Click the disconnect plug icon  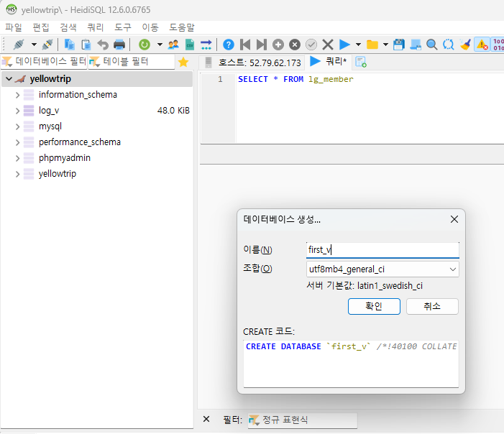[x=47, y=45]
